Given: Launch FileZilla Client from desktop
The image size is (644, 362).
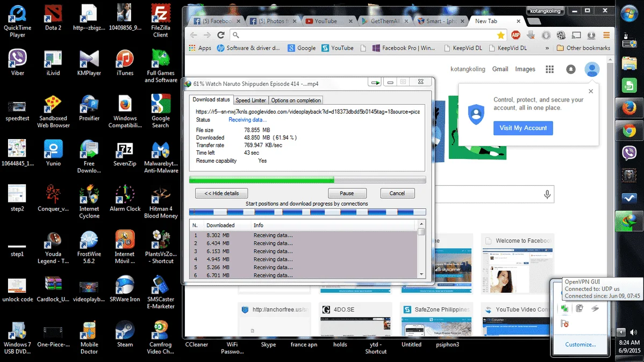Looking at the screenshot, I should 161,21.
